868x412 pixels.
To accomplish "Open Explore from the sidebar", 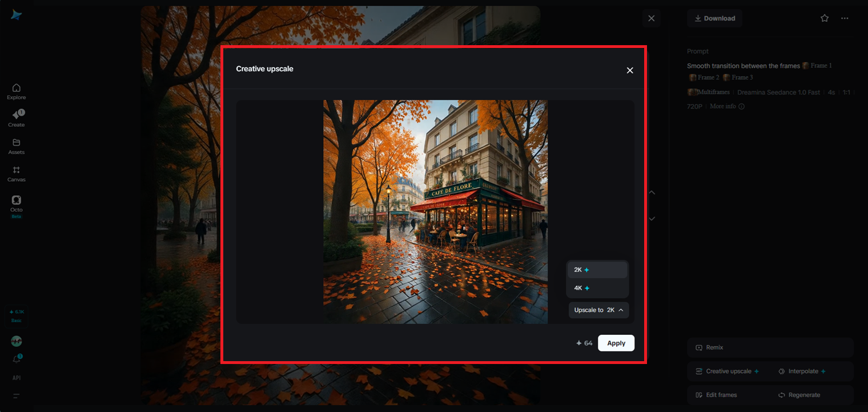I will click(x=17, y=91).
